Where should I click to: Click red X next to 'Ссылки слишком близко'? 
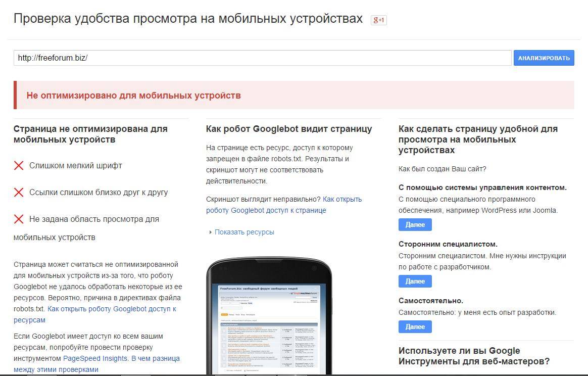[x=19, y=193]
